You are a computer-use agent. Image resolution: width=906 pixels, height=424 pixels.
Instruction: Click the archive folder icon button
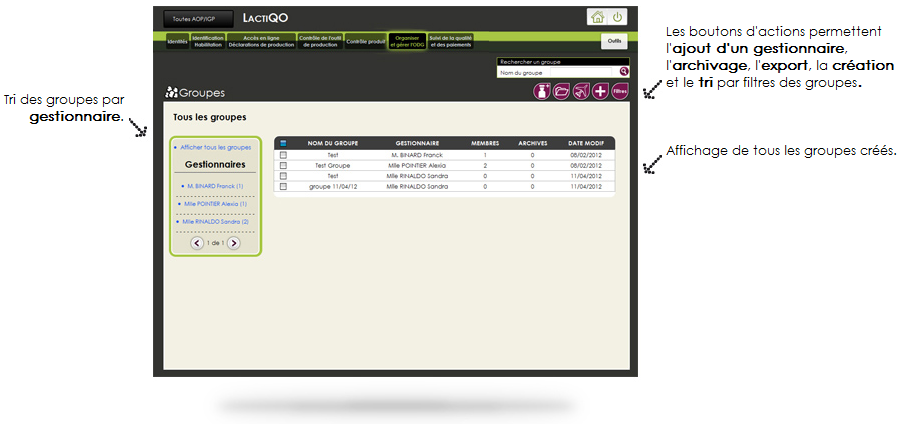tap(561, 92)
